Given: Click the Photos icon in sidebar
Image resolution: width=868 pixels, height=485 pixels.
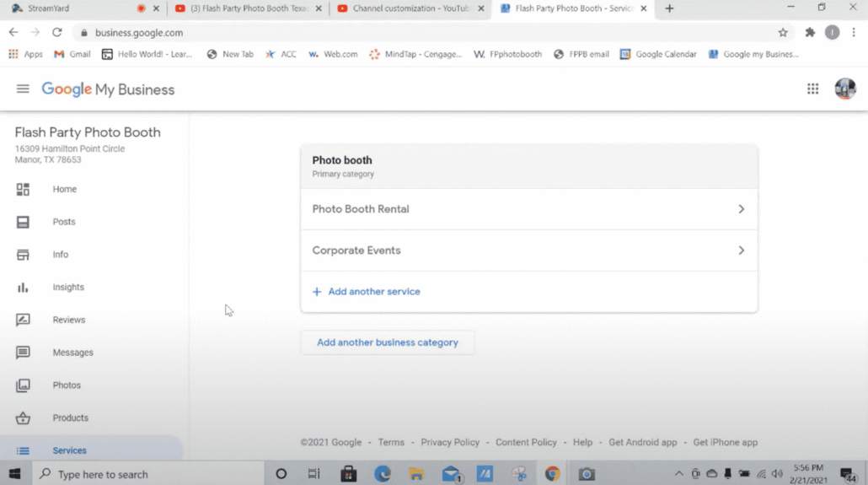Looking at the screenshot, I should (x=23, y=385).
